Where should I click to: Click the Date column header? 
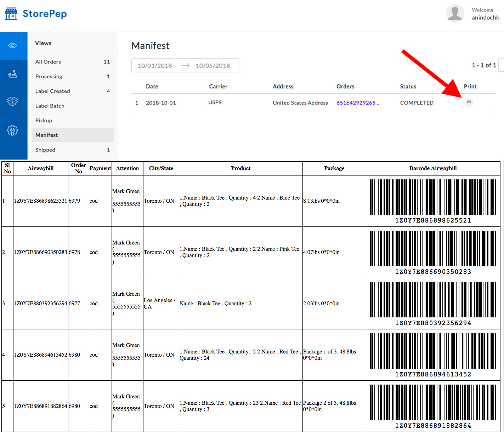click(x=152, y=86)
